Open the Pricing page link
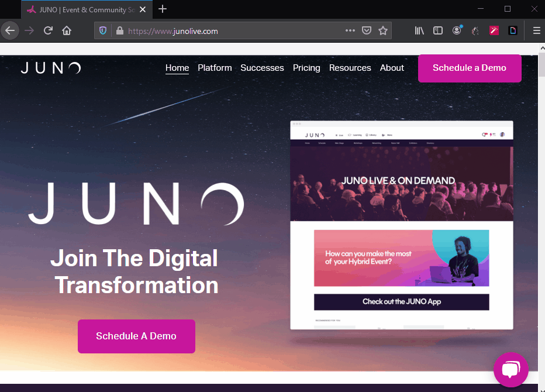This screenshot has width=545, height=392. click(306, 68)
